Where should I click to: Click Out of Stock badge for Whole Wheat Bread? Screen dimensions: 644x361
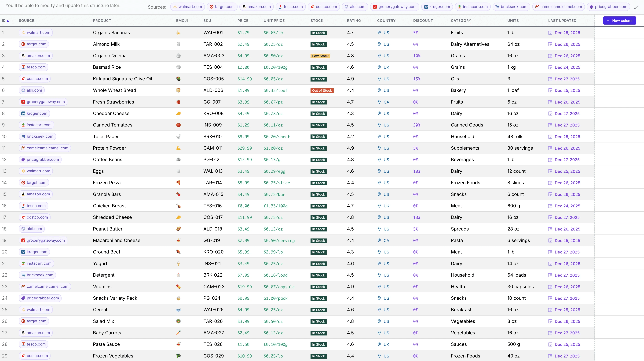(322, 91)
